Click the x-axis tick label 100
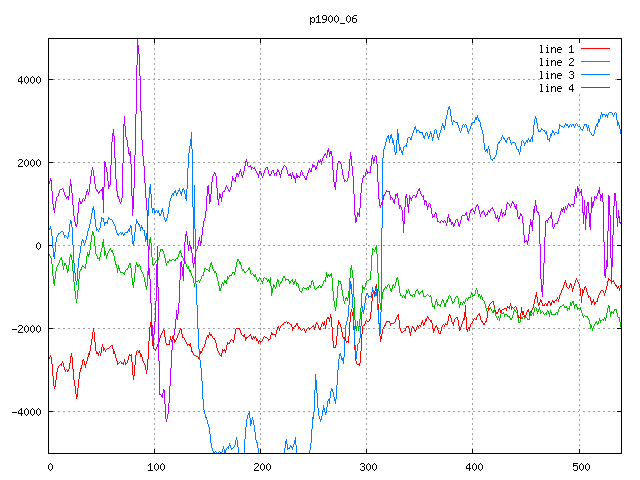The height and width of the screenshot is (480, 640). pos(155,466)
